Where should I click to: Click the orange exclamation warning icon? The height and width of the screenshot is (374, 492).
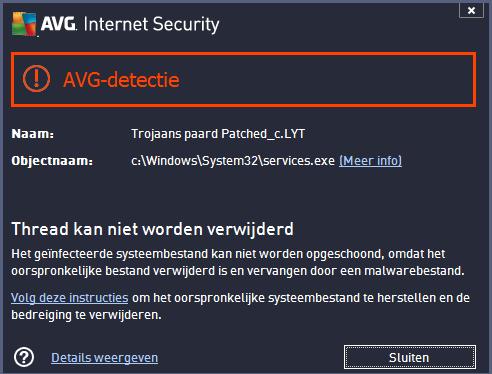click(x=36, y=79)
